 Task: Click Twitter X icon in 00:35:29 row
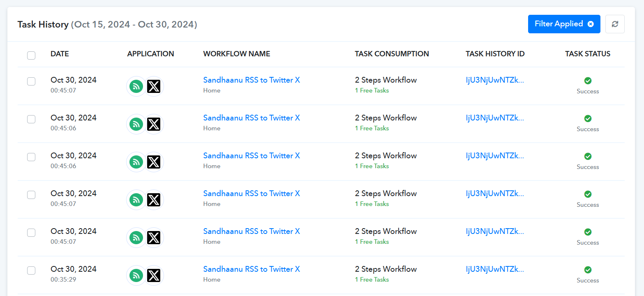click(154, 275)
